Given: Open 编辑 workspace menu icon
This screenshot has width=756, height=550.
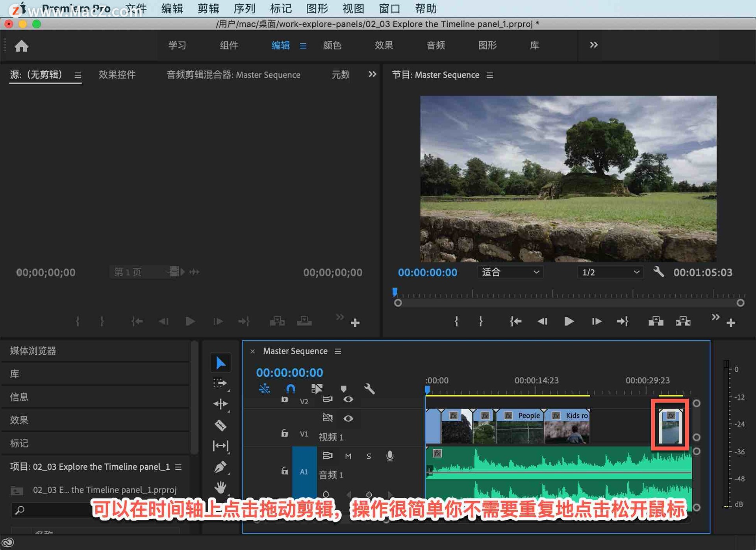Looking at the screenshot, I should (x=303, y=46).
